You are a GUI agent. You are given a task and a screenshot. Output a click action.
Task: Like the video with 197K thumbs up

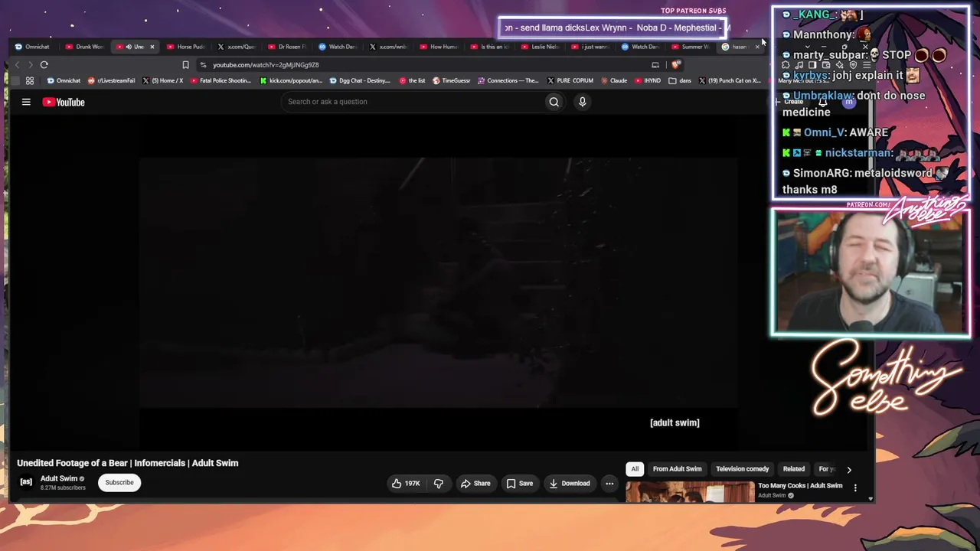(406, 483)
